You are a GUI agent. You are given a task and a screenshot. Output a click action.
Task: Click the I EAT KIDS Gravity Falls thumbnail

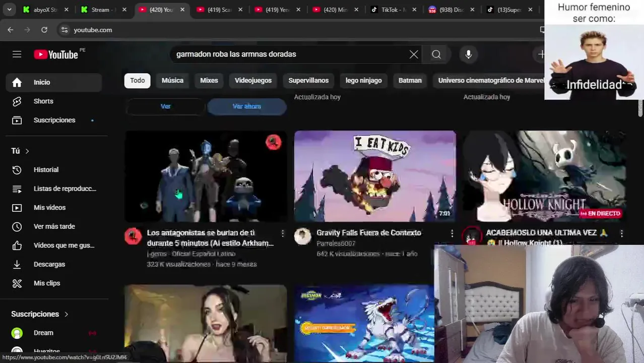click(x=375, y=176)
